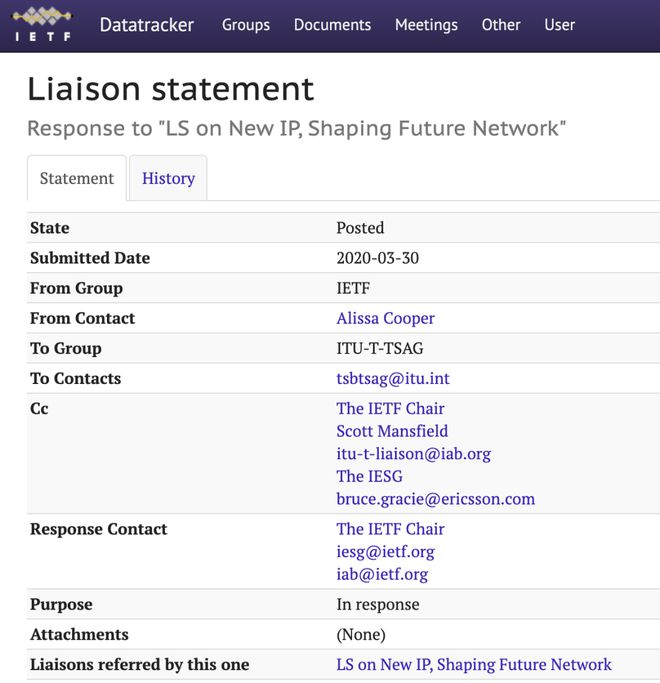Open the Meetings menu
This screenshot has height=683, width=660.
(426, 25)
